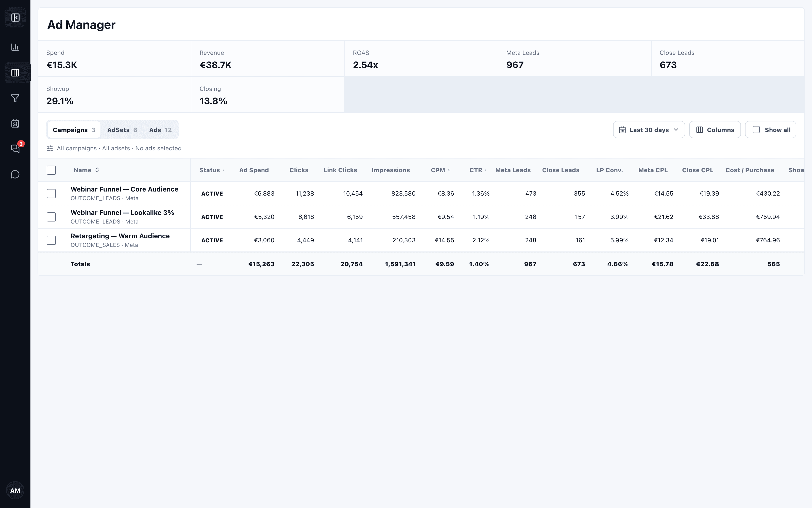Screen dimensions: 812x508
Task: Click the Closing 13.8% summary card
Action: 268,94
